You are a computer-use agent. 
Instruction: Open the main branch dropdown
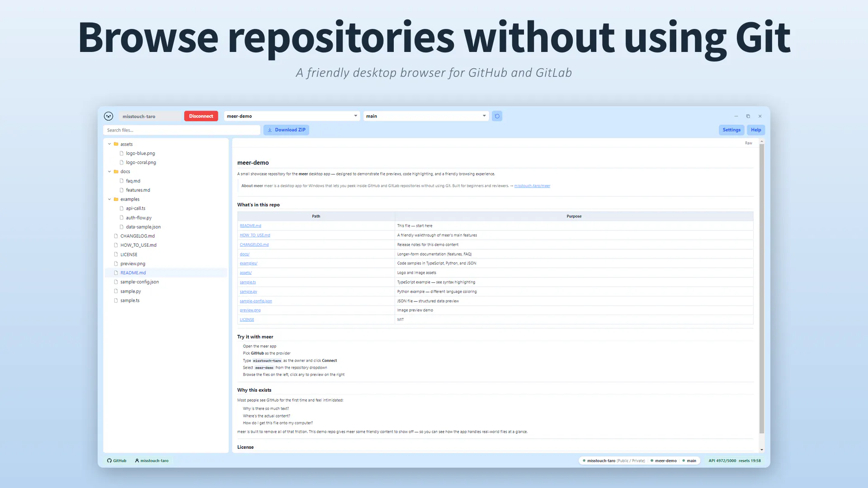pyautogui.click(x=426, y=116)
